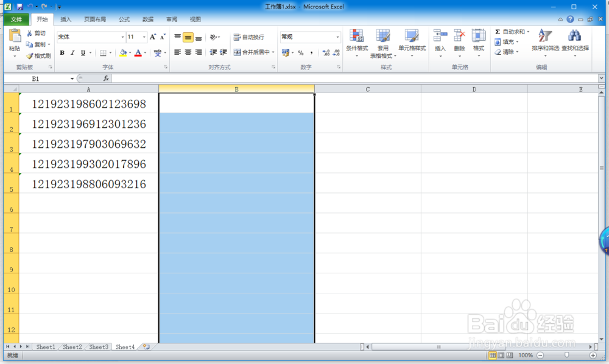
Task: Switch to Data (数据) tab
Action: 147,19
